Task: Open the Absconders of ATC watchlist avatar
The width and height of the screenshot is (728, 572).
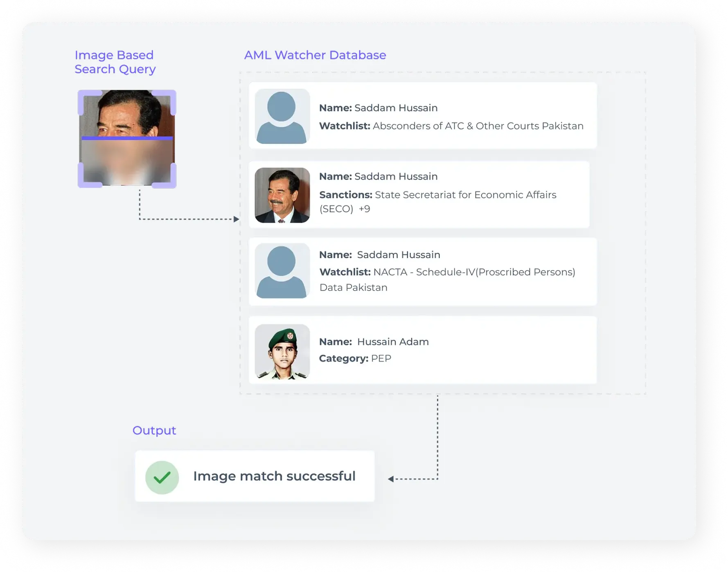Action: tap(282, 116)
